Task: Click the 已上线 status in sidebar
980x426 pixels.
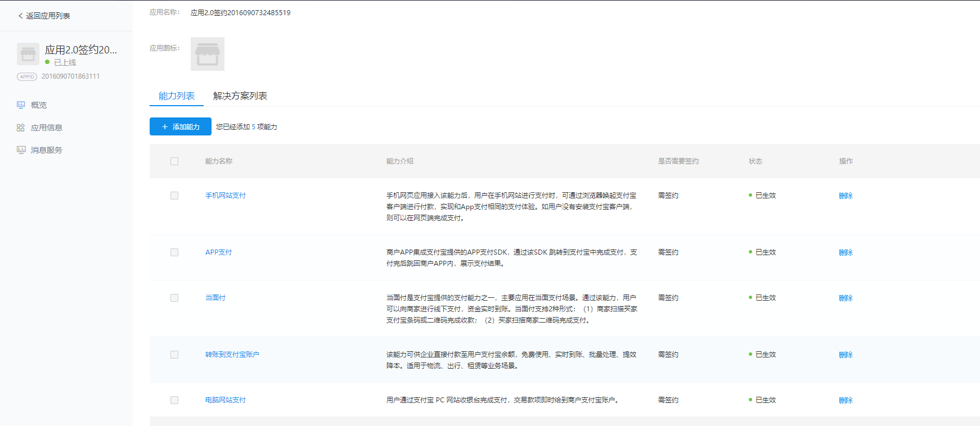Action: tap(65, 62)
